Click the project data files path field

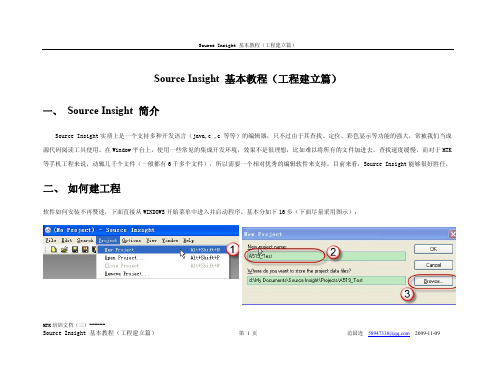coord(326,280)
